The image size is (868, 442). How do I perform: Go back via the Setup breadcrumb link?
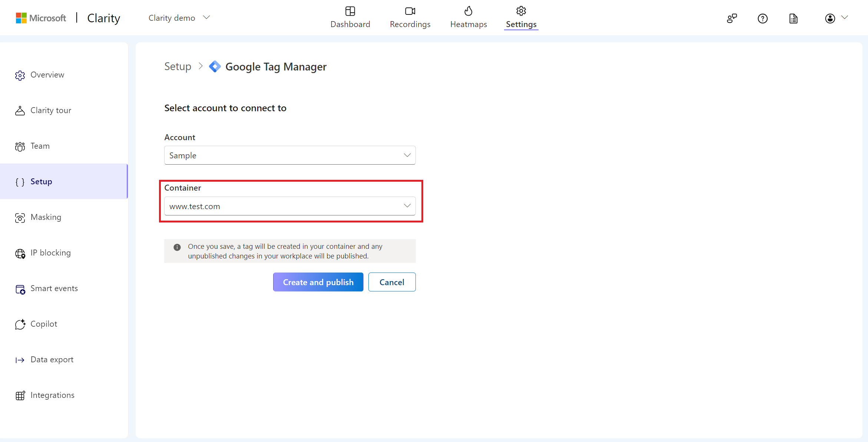tap(178, 67)
